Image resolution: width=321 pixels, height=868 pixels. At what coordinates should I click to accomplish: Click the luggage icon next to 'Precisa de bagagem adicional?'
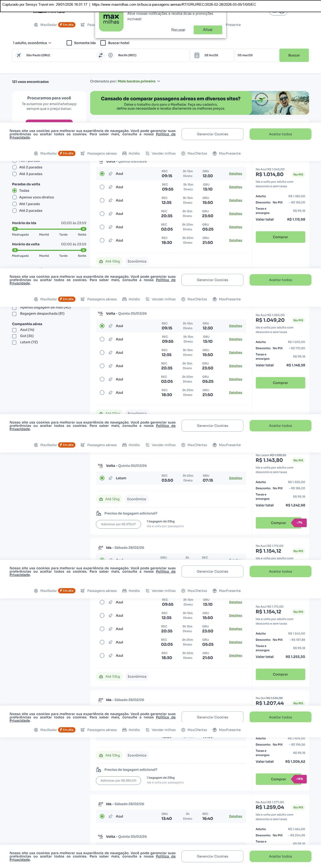pyautogui.click(x=99, y=513)
